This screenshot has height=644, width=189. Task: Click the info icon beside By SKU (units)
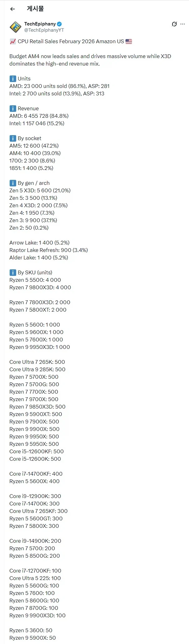tap(13, 272)
